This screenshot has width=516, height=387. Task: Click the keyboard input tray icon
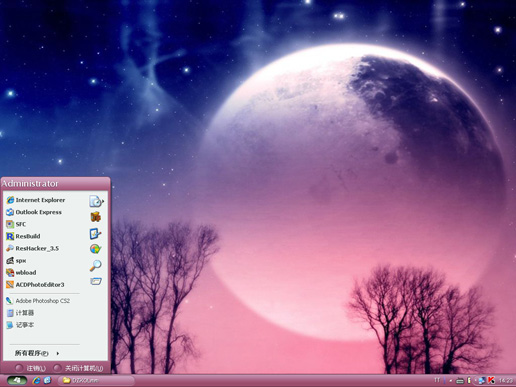click(460, 380)
